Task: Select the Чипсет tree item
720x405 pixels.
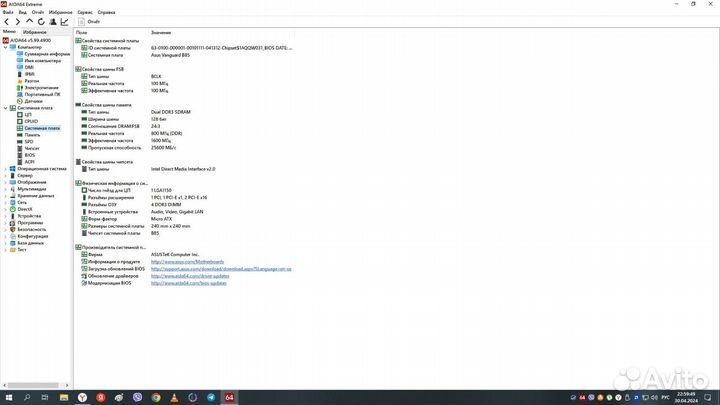Action: coord(32,148)
